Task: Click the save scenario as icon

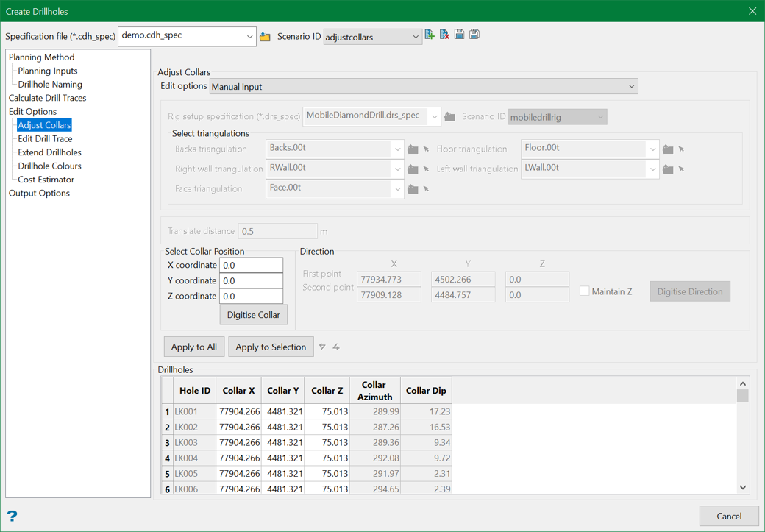Action: click(x=474, y=35)
